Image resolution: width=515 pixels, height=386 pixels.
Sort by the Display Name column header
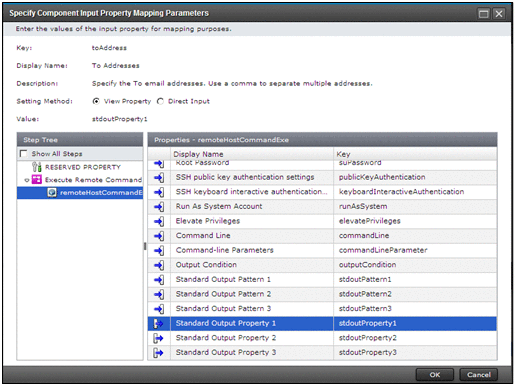(x=252, y=154)
